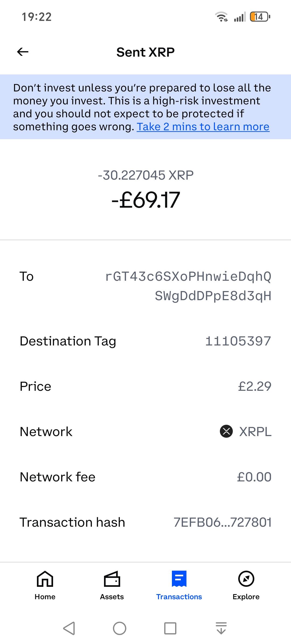Open the Assets wallet icon

112,578
